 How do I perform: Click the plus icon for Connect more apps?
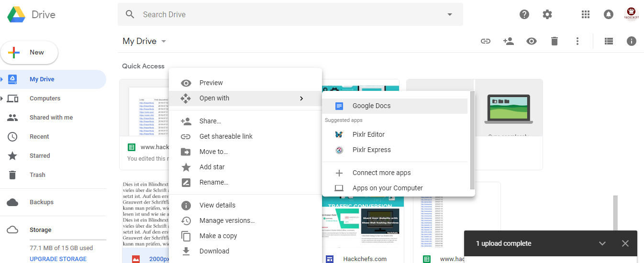coord(339,173)
